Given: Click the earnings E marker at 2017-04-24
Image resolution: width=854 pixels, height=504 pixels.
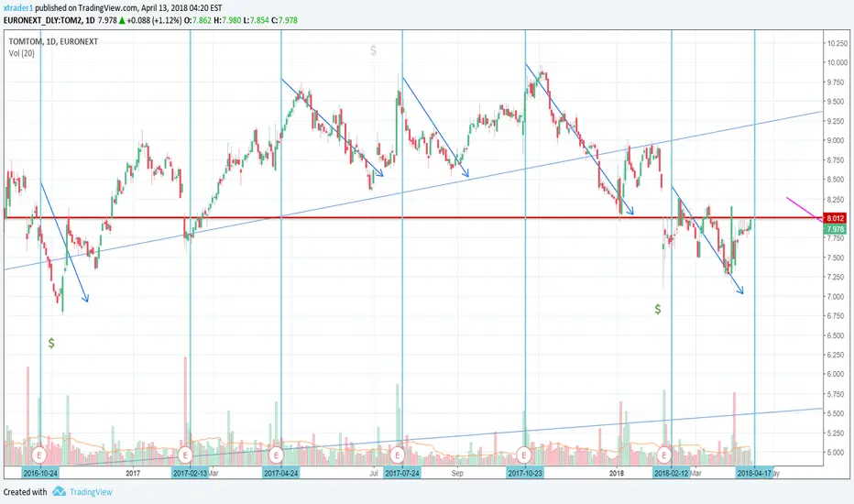Looking at the screenshot, I should (276, 455).
